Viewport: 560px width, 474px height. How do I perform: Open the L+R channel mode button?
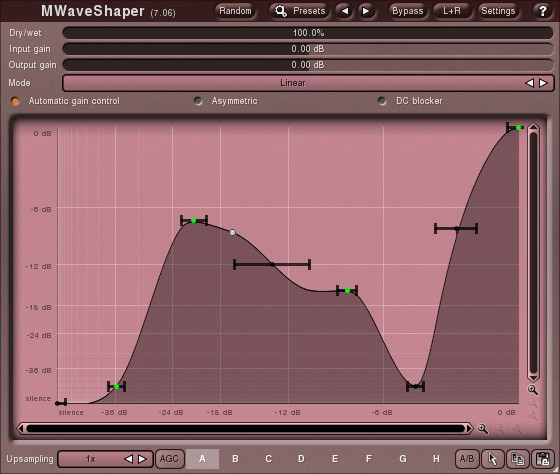pyautogui.click(x=452, y=11)
